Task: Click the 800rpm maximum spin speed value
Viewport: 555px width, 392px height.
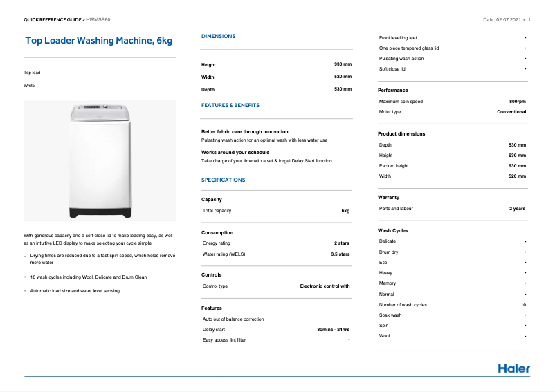Action: (x=517, y=101)
